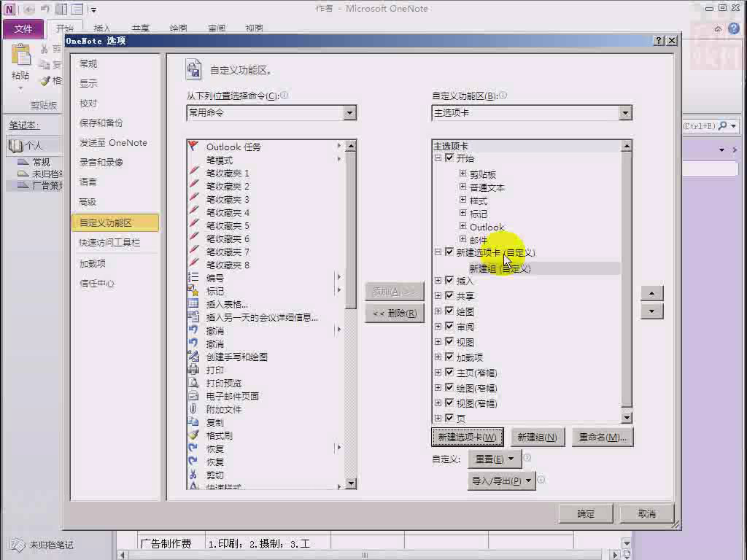Toggle the 共享 tab checkbox
Image resolution: width=747 pixels, height=560 pixels.
click(x=449, y=296)
